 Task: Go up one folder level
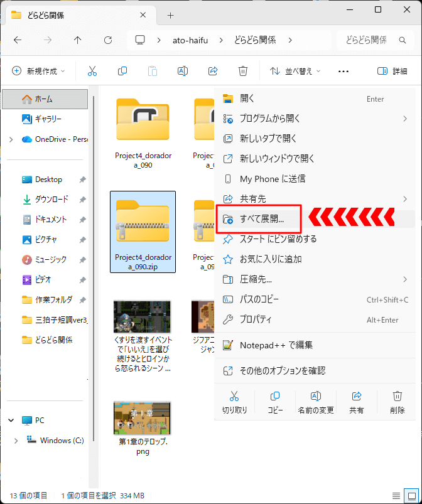point(78,40)
